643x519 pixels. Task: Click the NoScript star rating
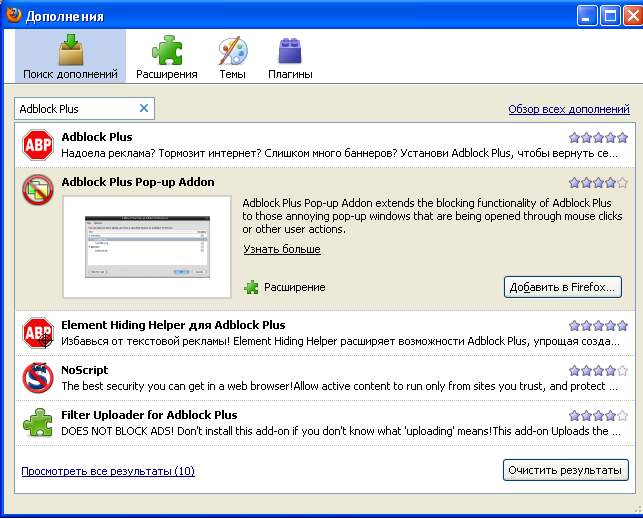point(598,371)
